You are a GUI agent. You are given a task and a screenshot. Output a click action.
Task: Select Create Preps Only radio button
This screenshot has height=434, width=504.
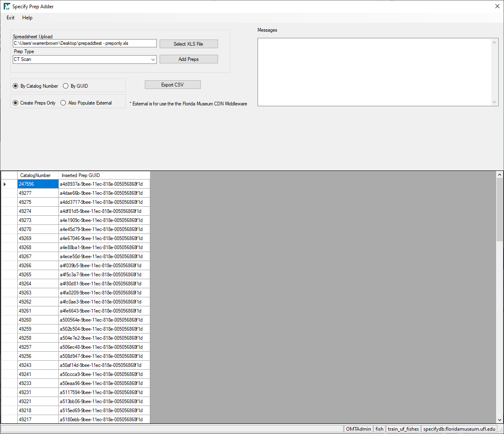(16, 103)
